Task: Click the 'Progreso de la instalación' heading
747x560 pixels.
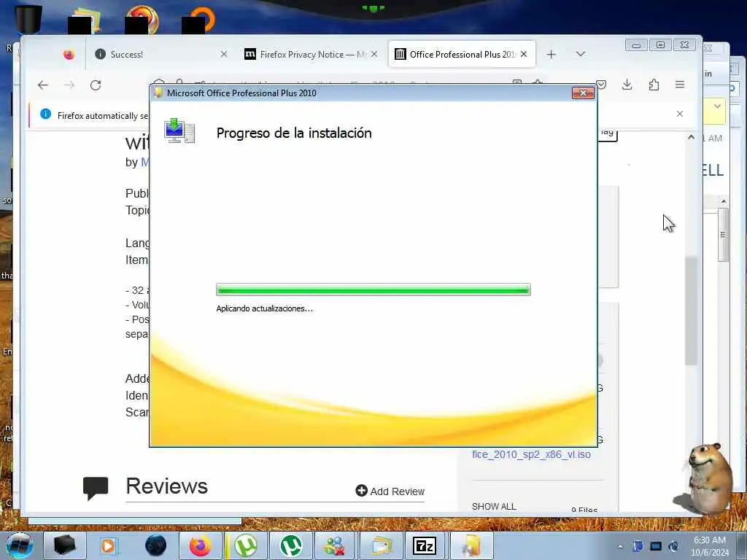Action: pyautogui.click(x=294, y=133)
